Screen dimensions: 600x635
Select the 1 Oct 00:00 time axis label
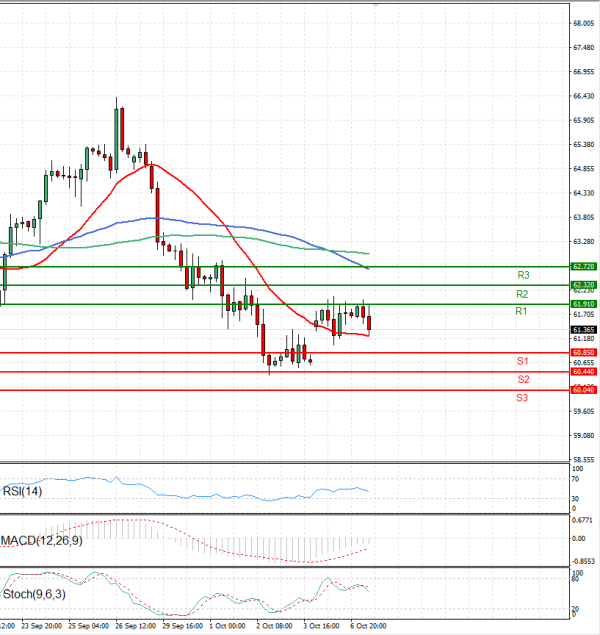coord(228,625)
